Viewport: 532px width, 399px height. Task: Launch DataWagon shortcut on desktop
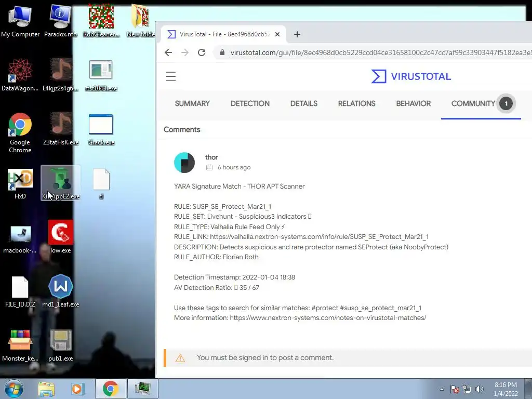click(x=20, y=75)
